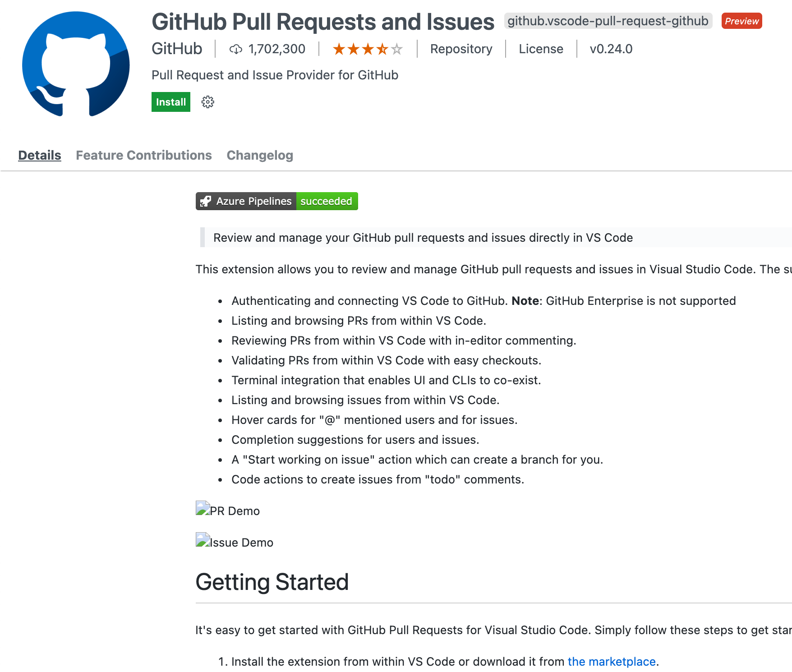Open the Changelog tab

[x=260, y=155]
